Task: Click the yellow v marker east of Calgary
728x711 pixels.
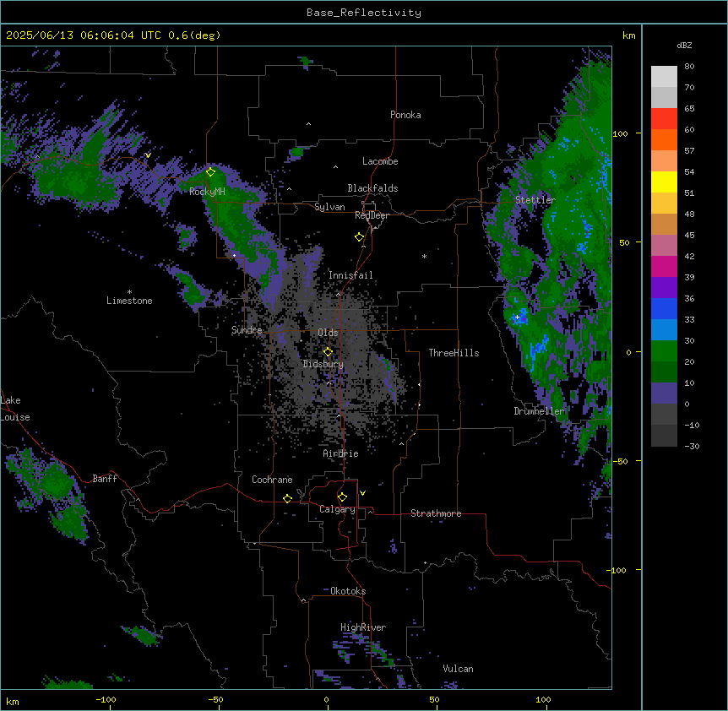Action: pos(362,493)
